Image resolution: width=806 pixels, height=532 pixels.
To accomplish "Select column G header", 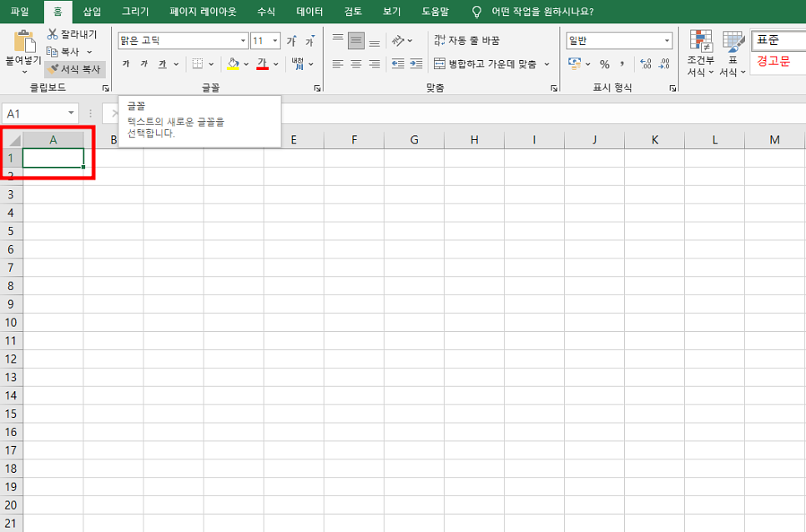I will [x=415, y=140].
